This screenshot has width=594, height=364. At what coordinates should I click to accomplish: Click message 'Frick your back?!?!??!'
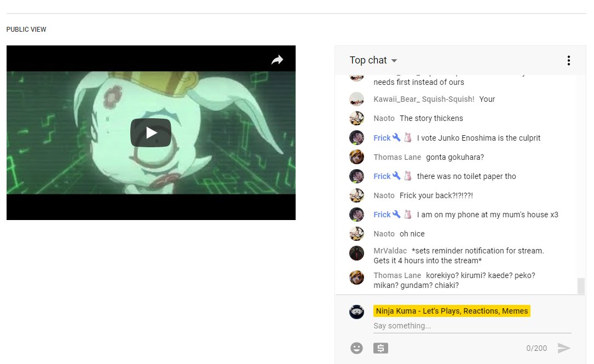(x=436, y=195)
